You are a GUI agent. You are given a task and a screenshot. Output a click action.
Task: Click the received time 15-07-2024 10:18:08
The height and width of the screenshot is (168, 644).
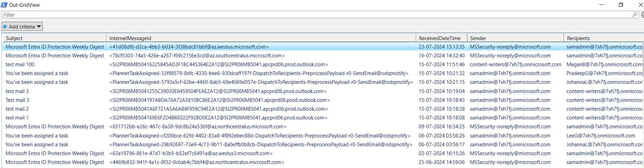point(442,118)
